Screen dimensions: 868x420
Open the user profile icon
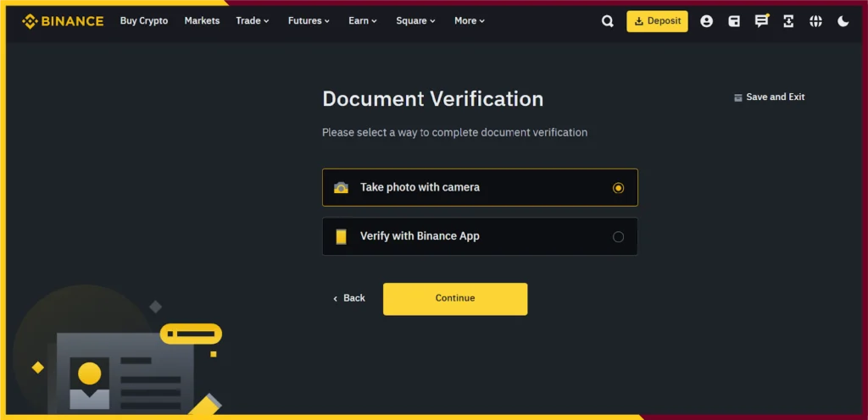[x=706, y=21]
